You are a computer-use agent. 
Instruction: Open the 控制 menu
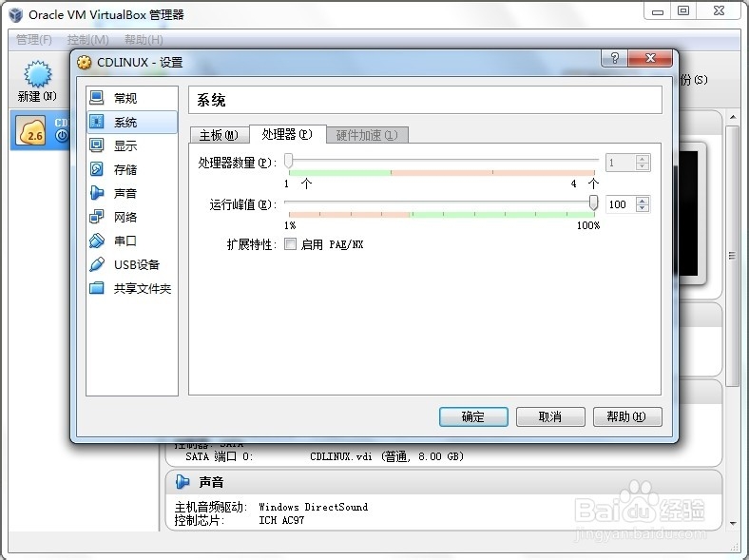coord(87,40)
